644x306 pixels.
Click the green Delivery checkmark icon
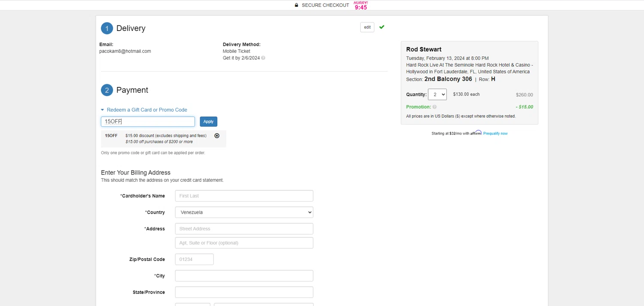click(382, 27)
